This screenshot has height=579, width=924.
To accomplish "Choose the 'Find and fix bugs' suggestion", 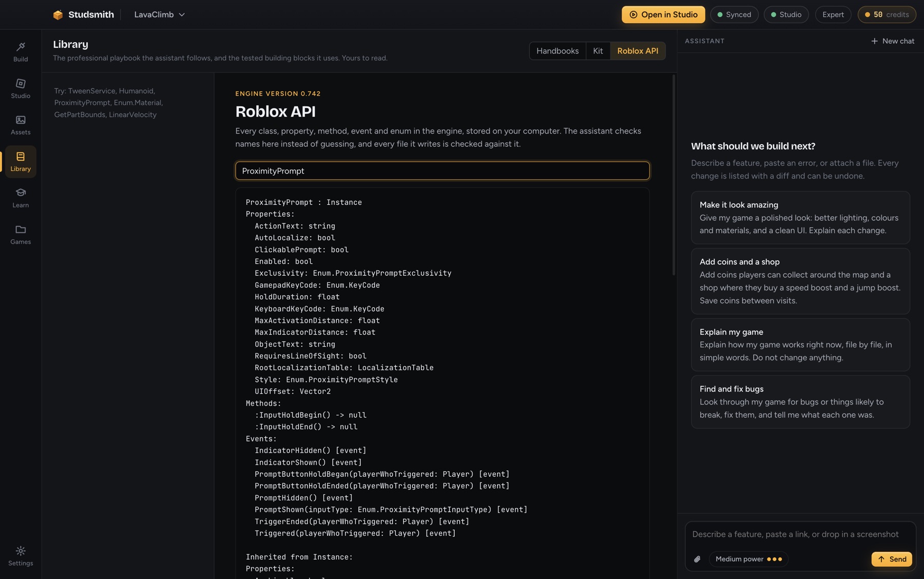I will tap(800, 402).
